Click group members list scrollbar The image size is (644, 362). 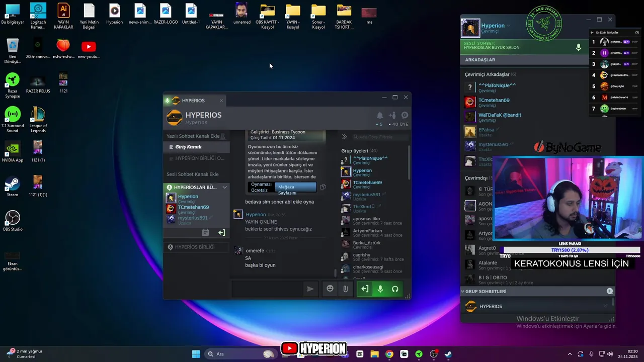tap(409, 162)
